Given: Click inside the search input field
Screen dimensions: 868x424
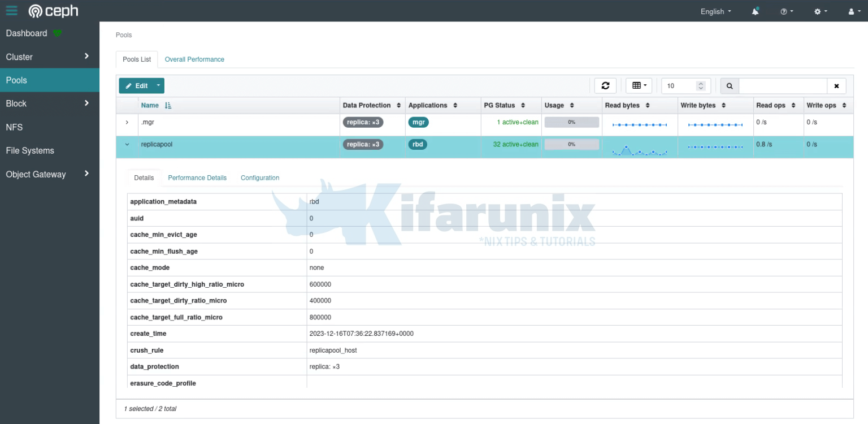Looking at the screenshot, I should (x=783, y=85).
